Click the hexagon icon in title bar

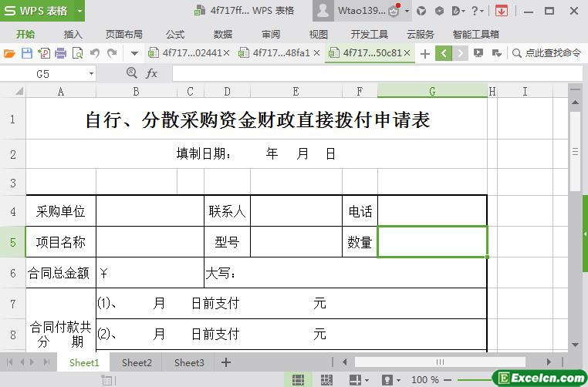click(x=439, y=11)
